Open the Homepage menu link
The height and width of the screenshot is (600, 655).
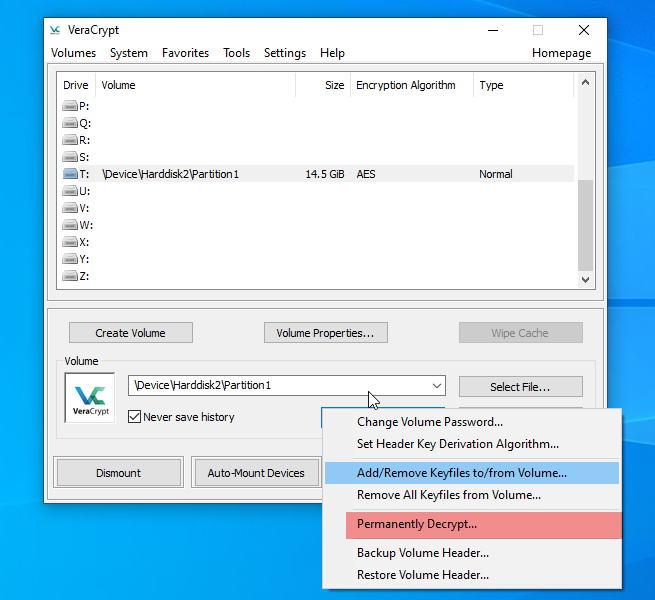[561, 53]
